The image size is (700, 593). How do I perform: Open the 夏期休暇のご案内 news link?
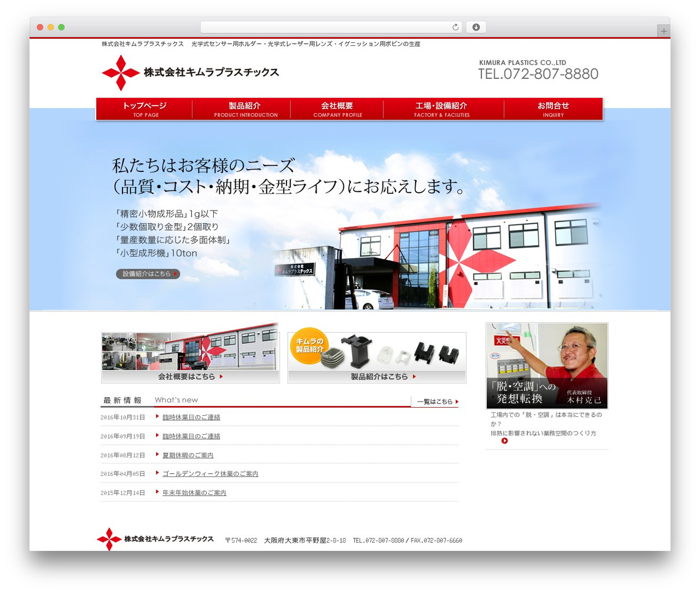188,455
